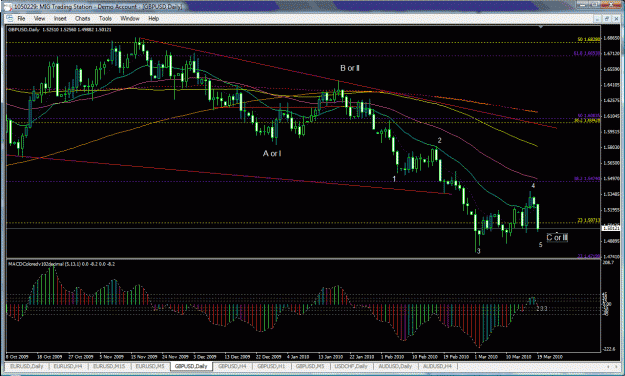Restore the inner chart window

[607, 18]
